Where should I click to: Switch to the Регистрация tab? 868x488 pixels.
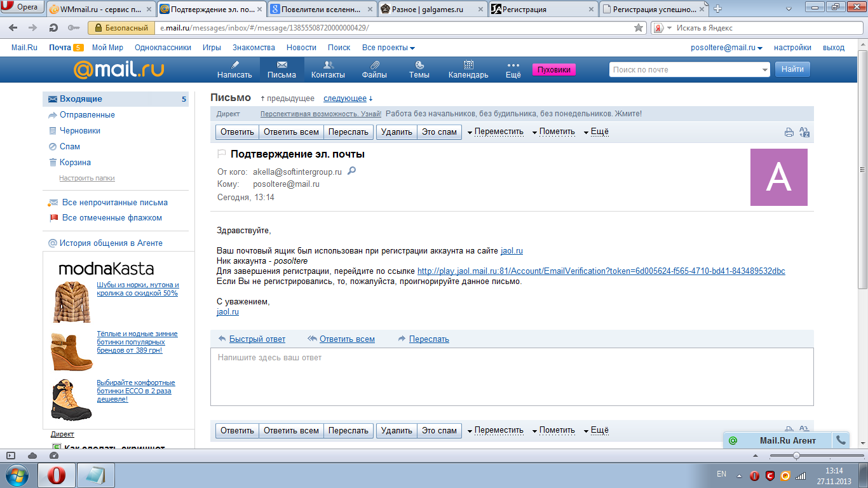point(544,9)
